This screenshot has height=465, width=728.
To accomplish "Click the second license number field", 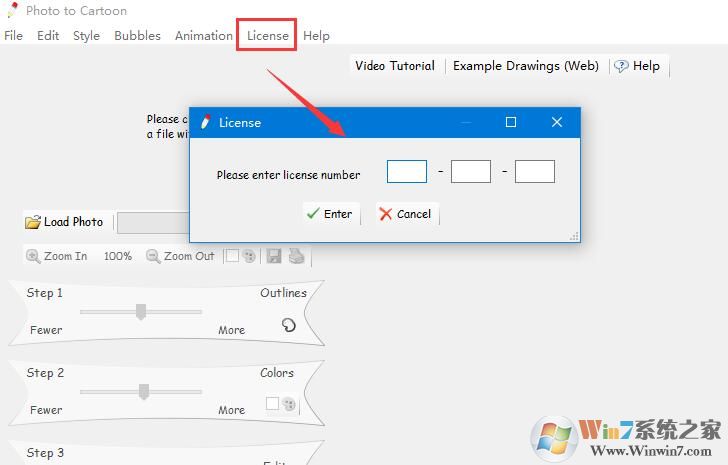I will pos(471,172).
